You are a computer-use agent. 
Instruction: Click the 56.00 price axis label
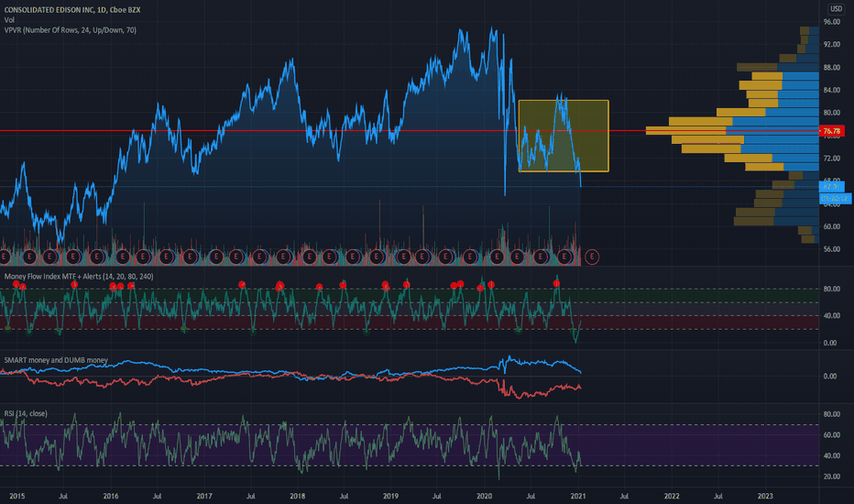832,249
